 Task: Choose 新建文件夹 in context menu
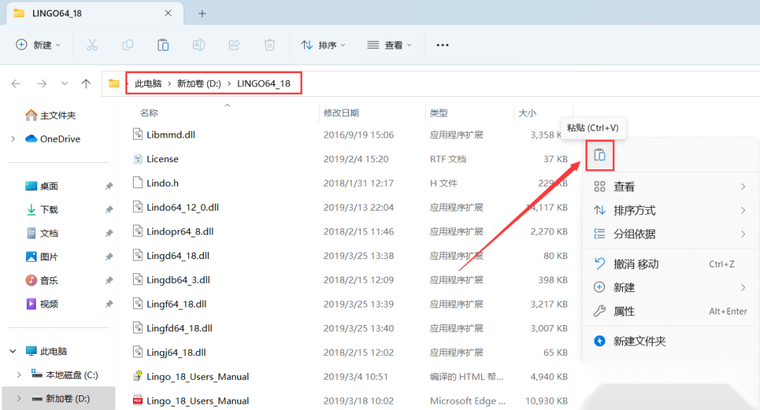tap(671, 341)
